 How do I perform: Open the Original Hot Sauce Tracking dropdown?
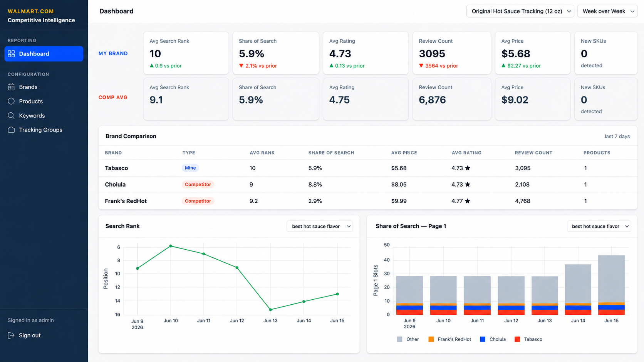pyautogui.click(x=520, y=11)
